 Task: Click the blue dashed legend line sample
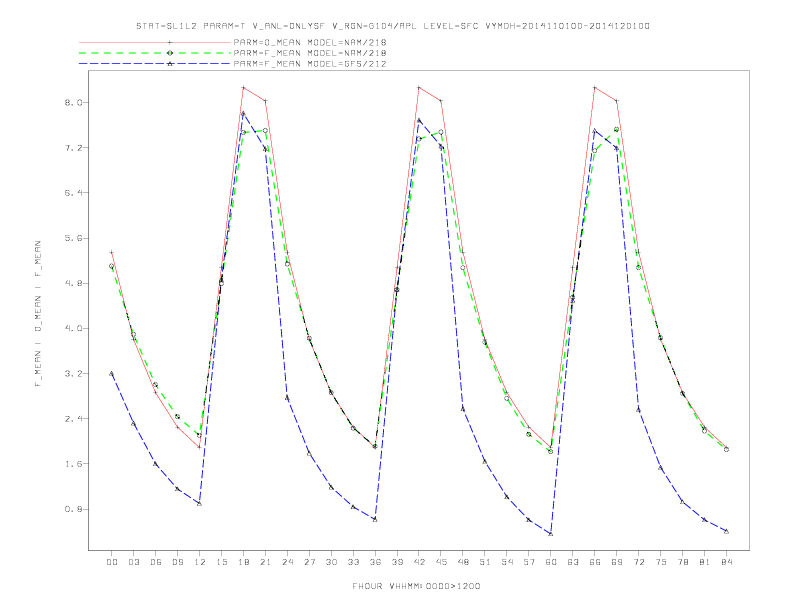155,64
